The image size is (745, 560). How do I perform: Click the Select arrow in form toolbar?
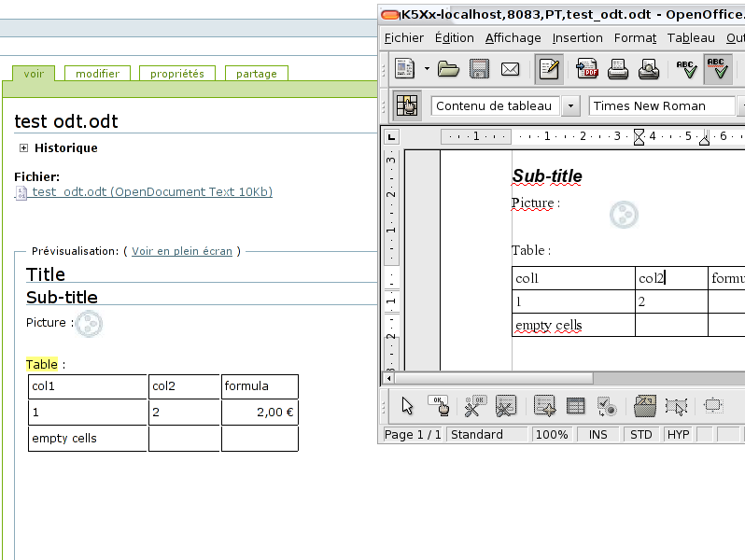[407, 406]
